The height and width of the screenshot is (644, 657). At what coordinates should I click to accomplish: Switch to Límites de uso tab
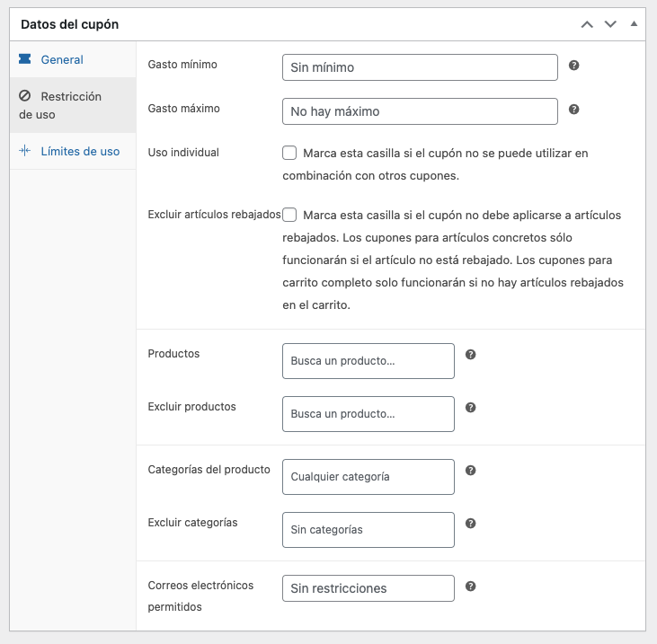79,152
